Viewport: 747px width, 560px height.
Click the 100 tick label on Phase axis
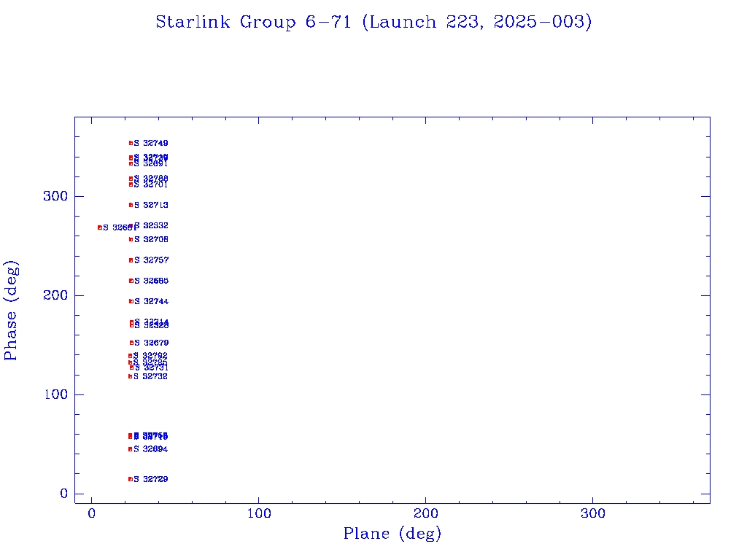click(x=55, y=394)
